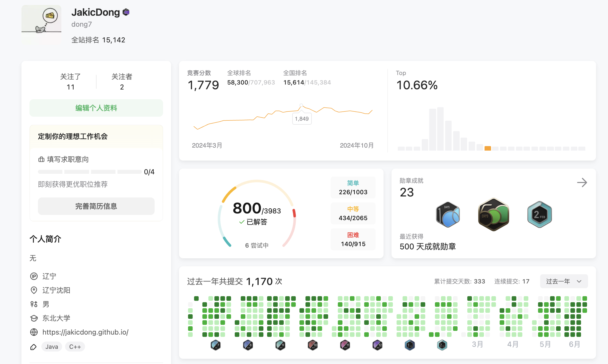Click the purple badge beside JakicDong name

(x=126, y=12)
